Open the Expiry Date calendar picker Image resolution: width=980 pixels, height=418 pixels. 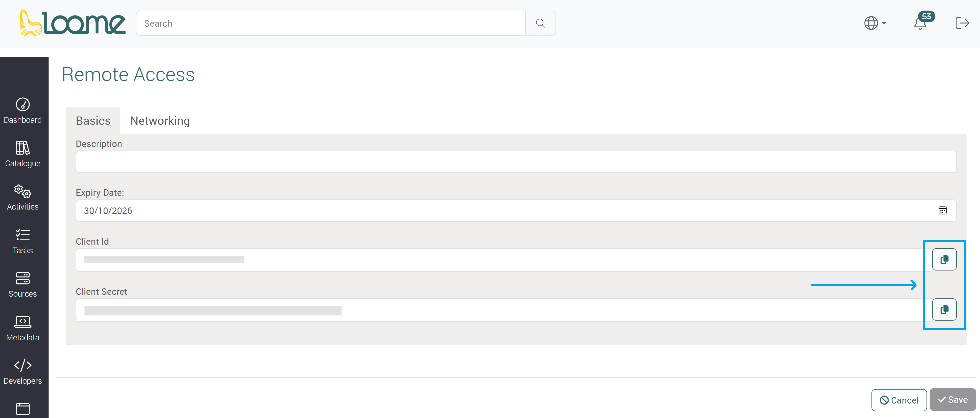pyautogui.click(x=942, y=210)
